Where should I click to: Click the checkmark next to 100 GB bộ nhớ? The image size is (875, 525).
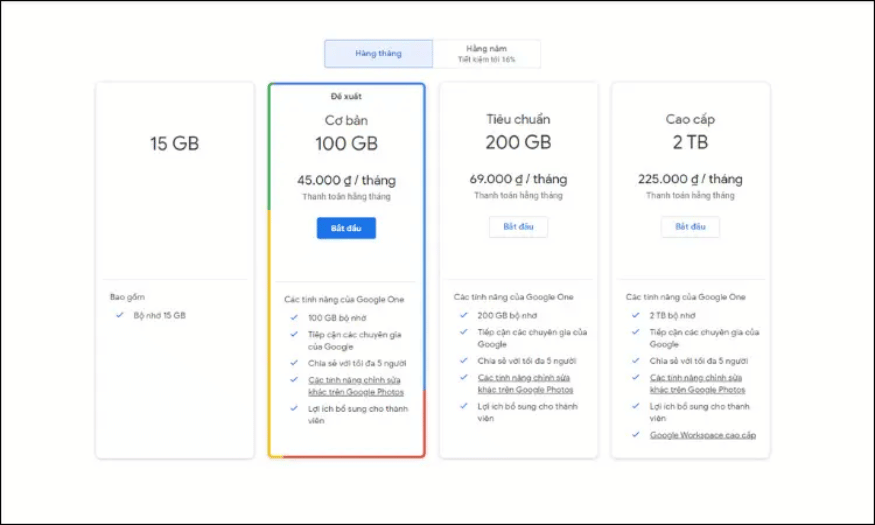pyautogui.click(x=294, y=317)
